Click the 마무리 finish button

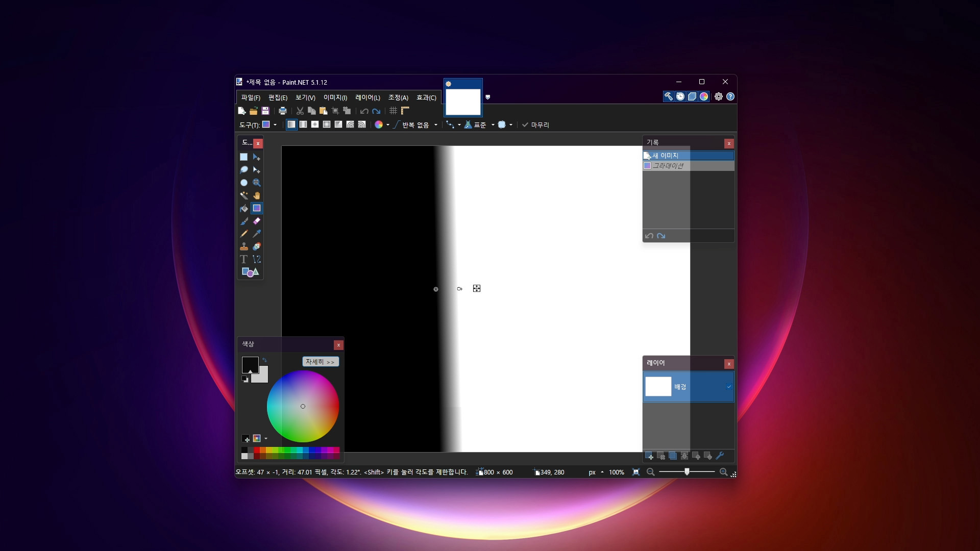535,125
